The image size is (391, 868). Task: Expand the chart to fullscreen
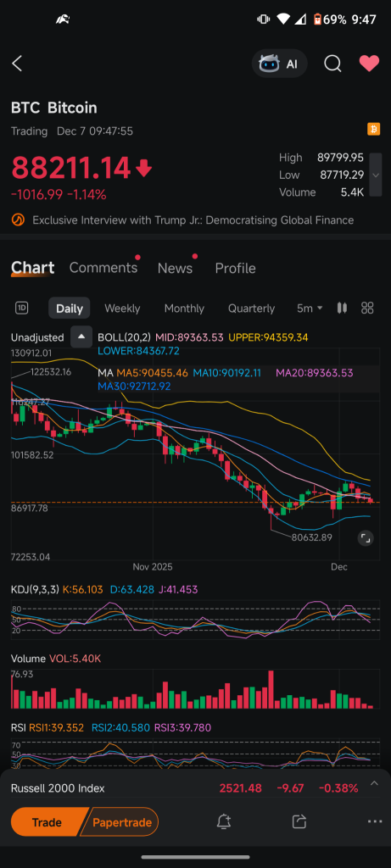point(366,537)
